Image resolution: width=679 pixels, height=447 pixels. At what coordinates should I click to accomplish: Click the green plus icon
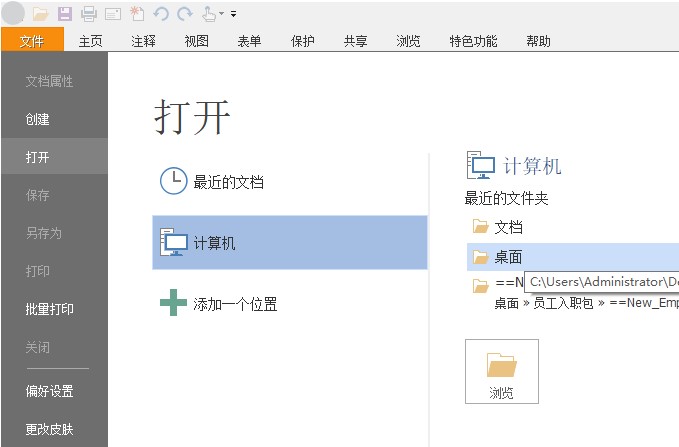[173, 302]
